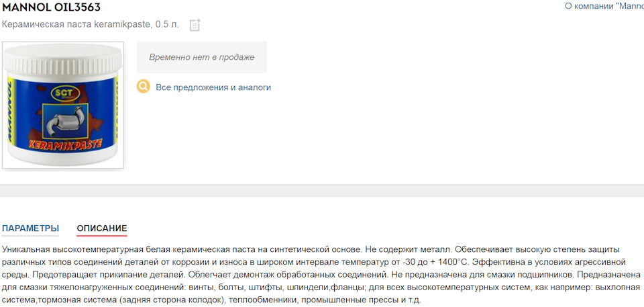Open the Все предложения и аналоги link
This screenshot has height=307, width=644.
click(x=213, y=87)
